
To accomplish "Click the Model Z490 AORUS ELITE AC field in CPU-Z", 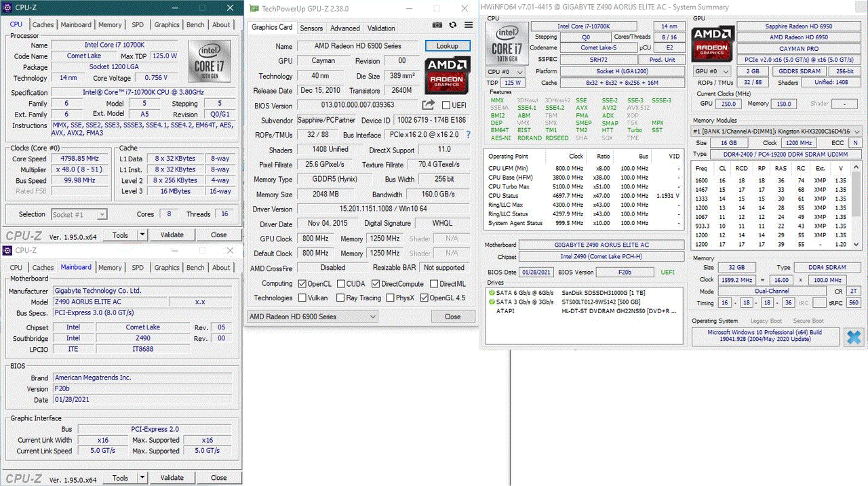I will pos(109,302).
